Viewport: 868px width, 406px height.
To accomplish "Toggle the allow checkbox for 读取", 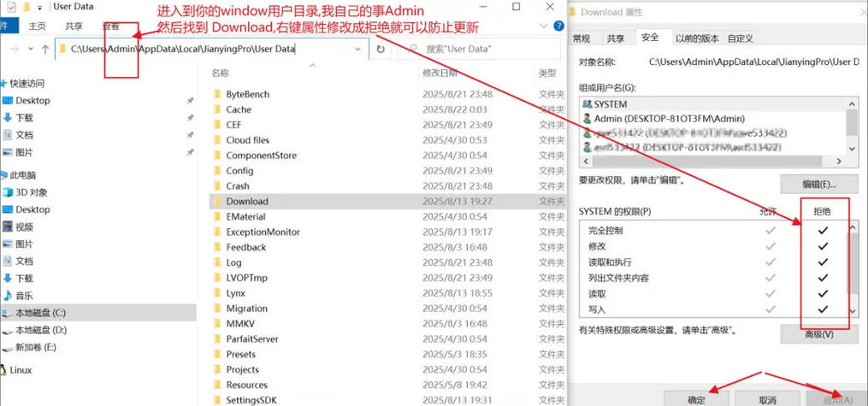I will (x=771, y=294).
